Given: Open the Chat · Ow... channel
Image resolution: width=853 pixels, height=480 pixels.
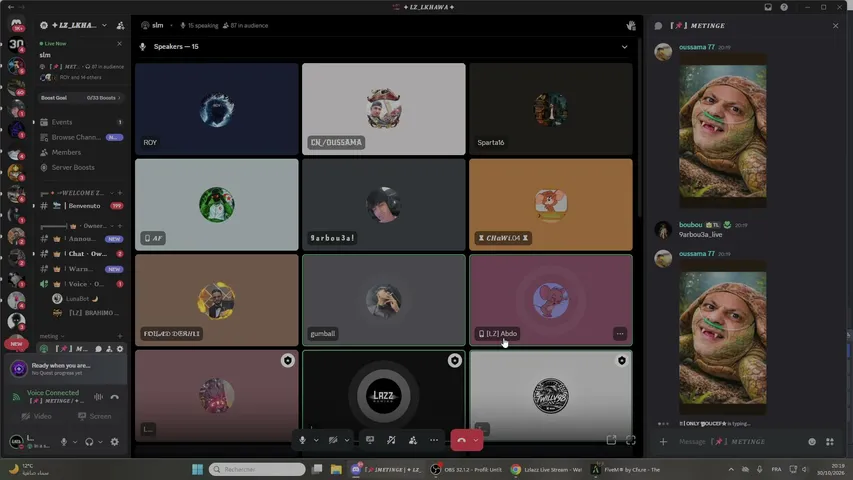Looking at the screenshot, I should [81, 254].
